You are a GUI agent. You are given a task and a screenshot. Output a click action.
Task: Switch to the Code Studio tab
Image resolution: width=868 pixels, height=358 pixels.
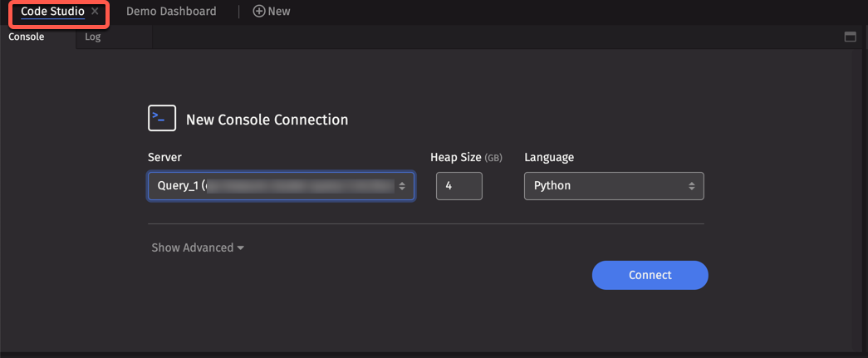[x=52, y=12]
